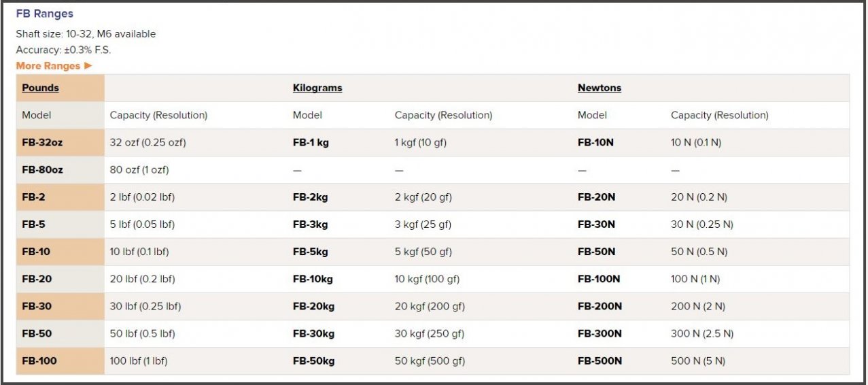Click the FB-10 model entry
868x385 pixels.
36,252
